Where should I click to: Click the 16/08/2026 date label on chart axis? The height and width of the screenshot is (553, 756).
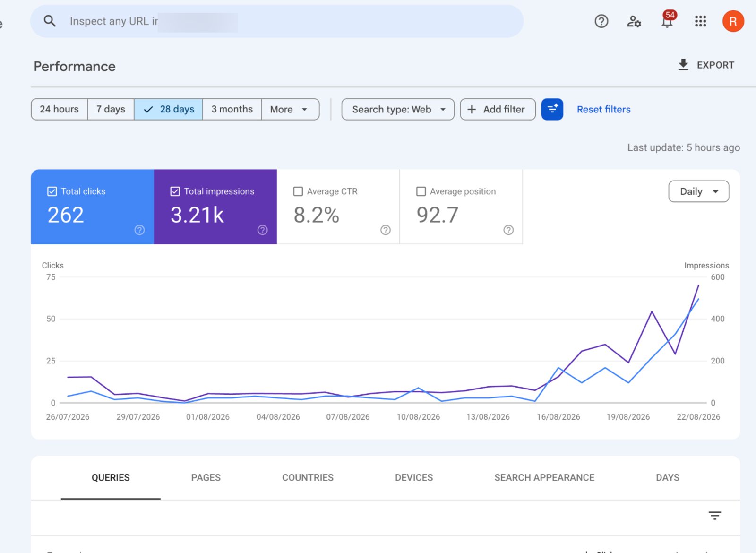coord(558,417)
